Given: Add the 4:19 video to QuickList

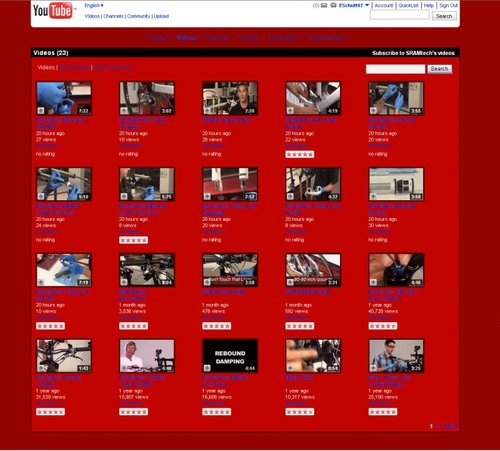Looking at the screenshot, I should pos(290,110).
